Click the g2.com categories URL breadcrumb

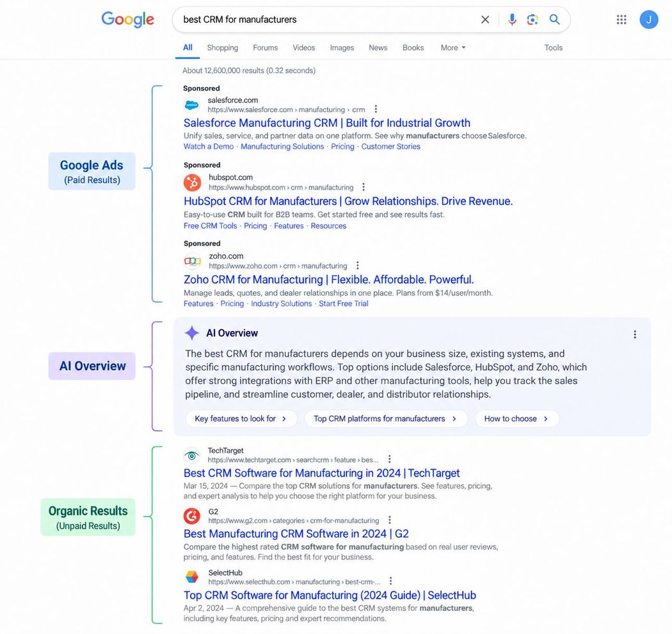294,521
